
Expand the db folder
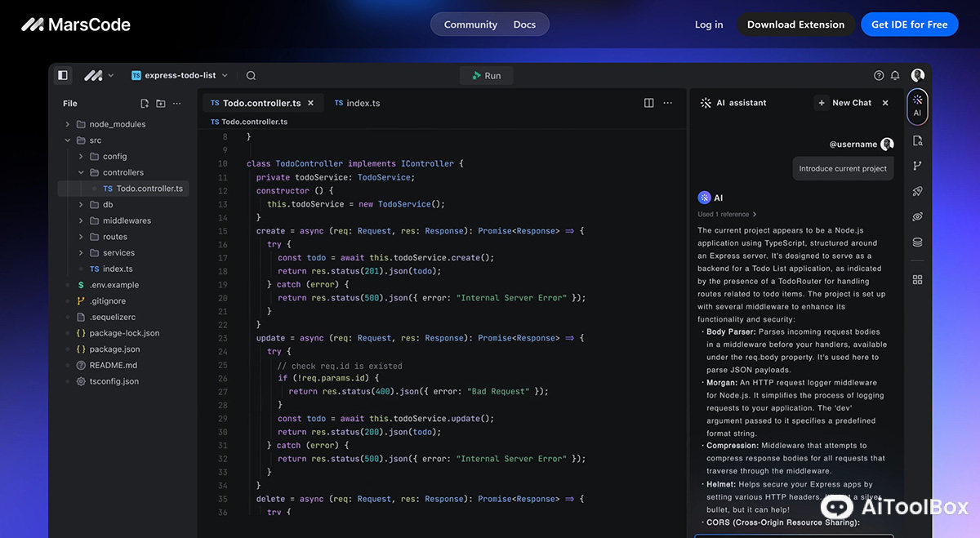(x=81, y=205)
